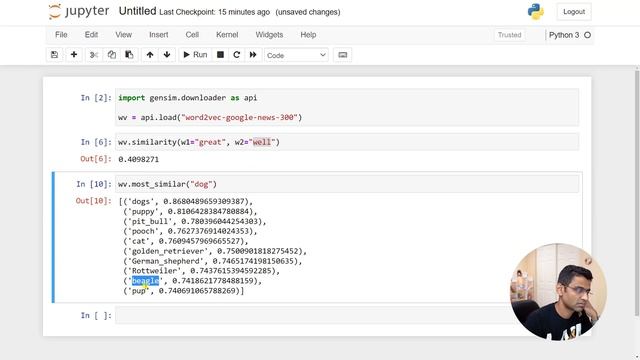Insert a cell below with plus icon
Viewport: 640px width, 360px height.
[x=74, y=55]
